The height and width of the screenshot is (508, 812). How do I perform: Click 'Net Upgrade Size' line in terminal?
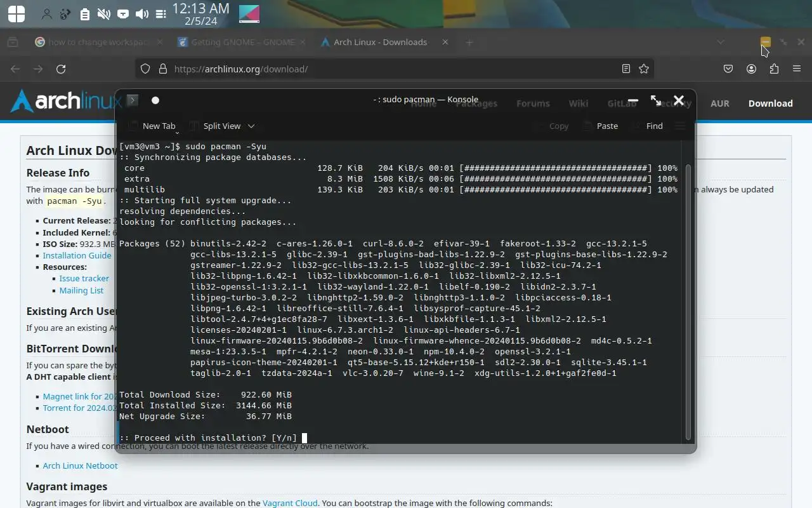pos(206,417)
